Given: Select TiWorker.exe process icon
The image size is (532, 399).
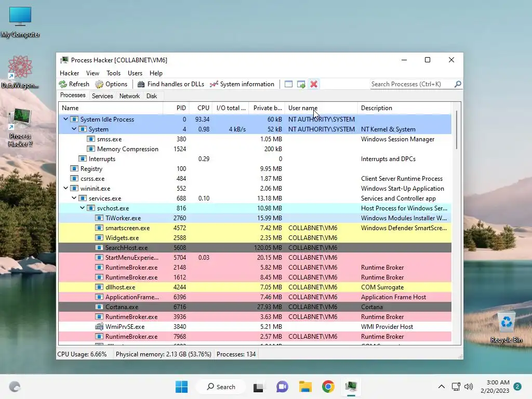Looking at the screenshot, I should 99,218.
